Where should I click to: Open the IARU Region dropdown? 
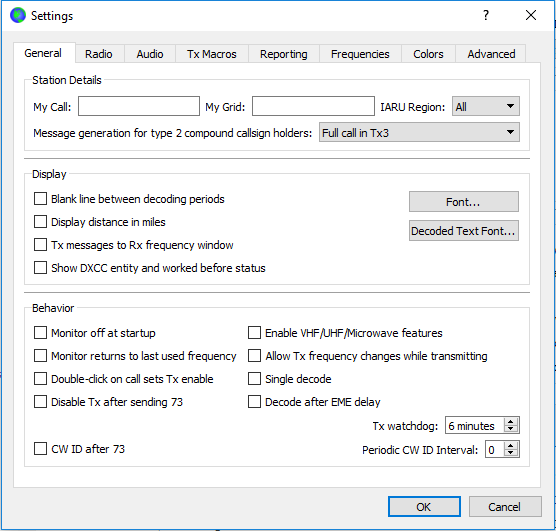[x=486, y=106]
